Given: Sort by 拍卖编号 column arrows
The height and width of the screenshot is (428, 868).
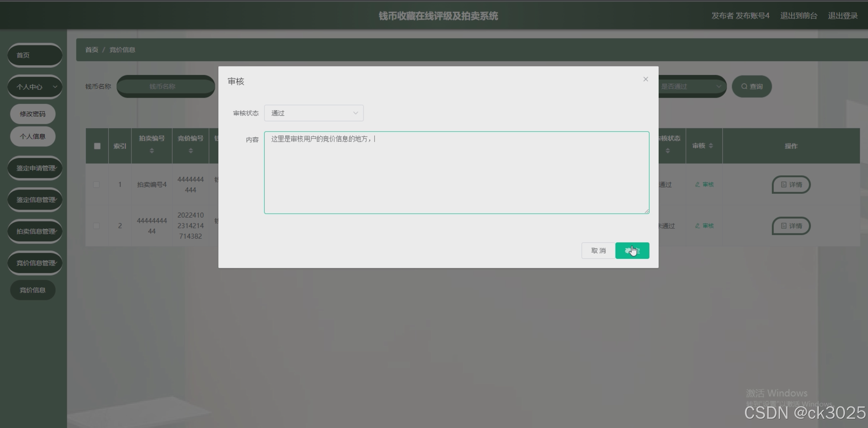Looking at the screenshot, I should pos(152,150).
